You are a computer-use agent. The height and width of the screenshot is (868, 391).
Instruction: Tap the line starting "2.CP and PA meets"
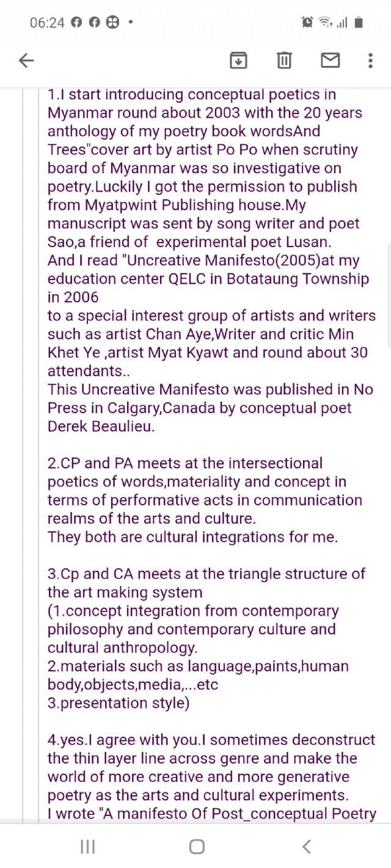click(x=185, y=463)
